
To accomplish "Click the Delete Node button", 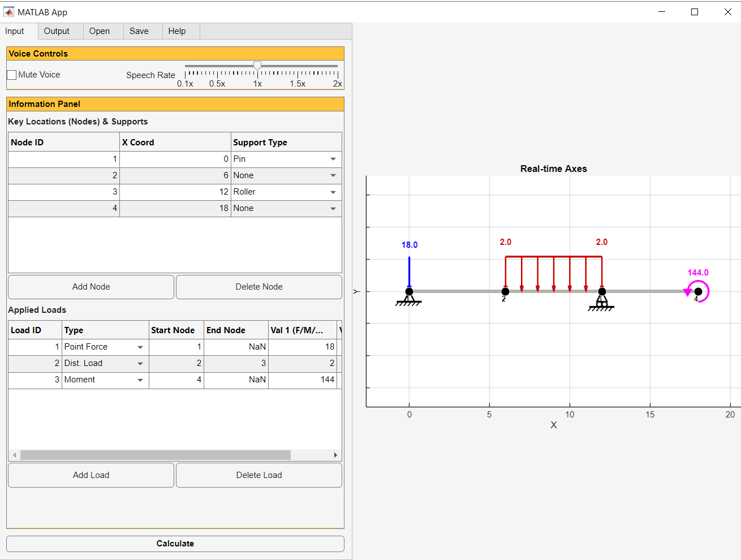I will tap(259, 287).
